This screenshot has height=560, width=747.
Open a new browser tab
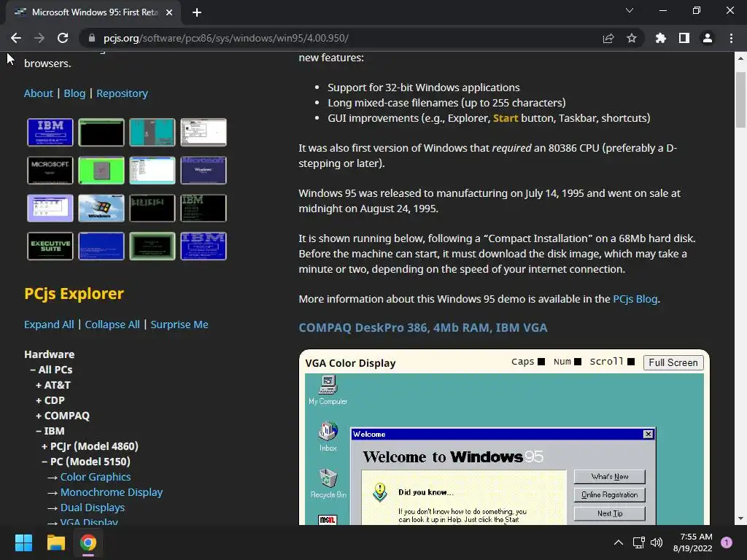pyautogui.click(x=197, y=12)
